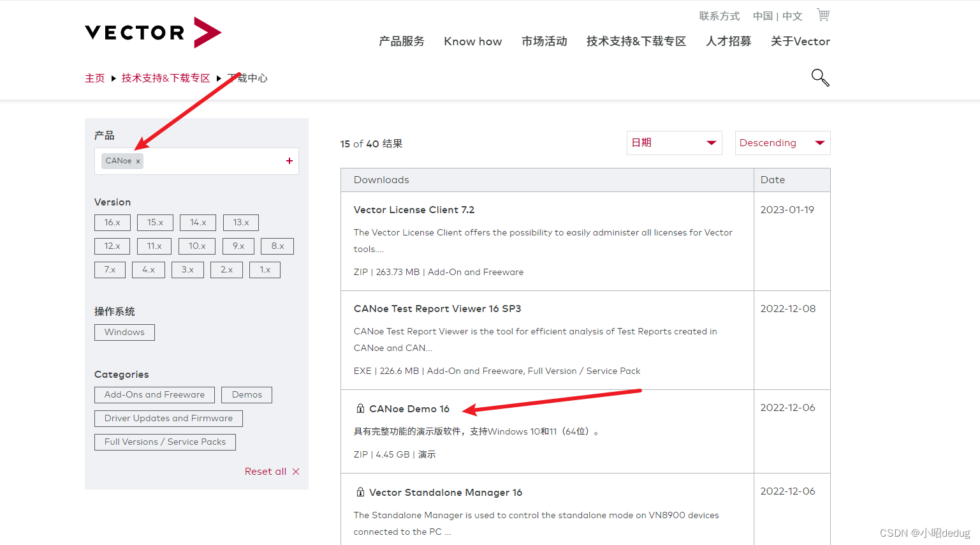Filter by Full Versions / Service Packs
This screenshot has height=545, width=980.
[x=165, y=442]
